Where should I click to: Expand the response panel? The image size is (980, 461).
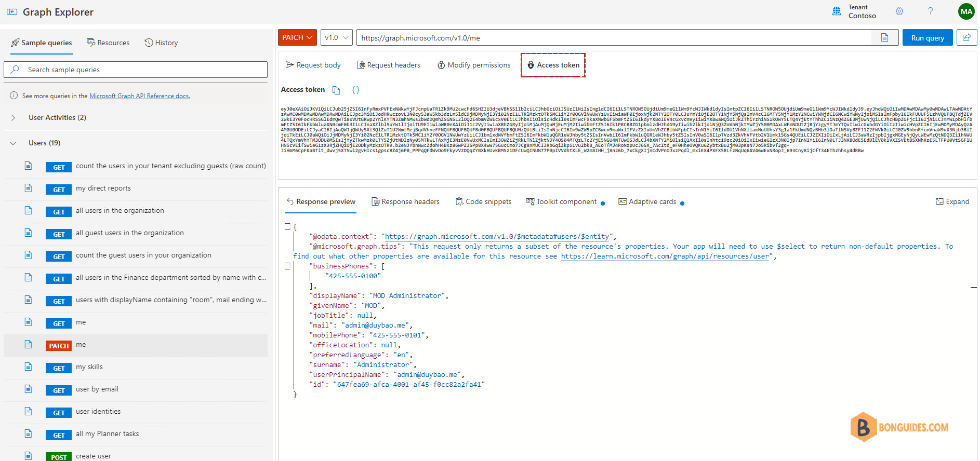tap(952, 201)
